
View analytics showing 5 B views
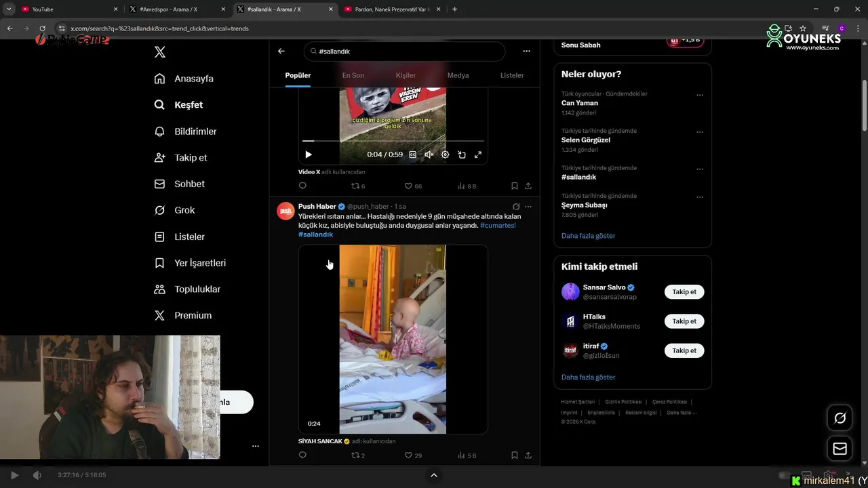(x=467, y=455)
